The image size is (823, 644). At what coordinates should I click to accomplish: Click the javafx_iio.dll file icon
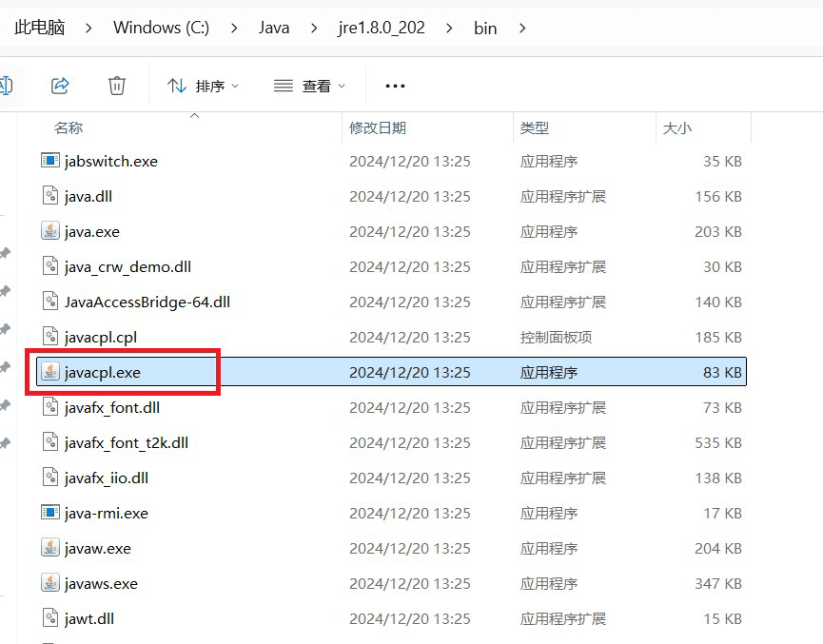(x=49, y=477)
